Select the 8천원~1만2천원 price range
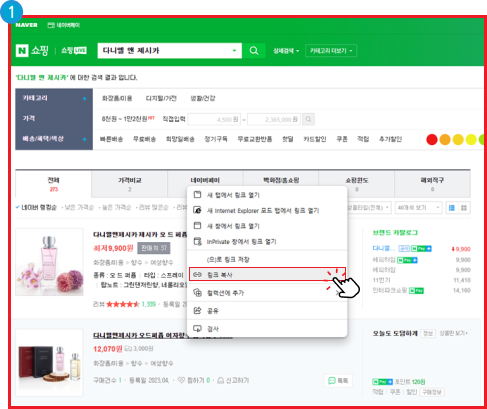This screenshot has height=409, width=487. (124, 119)
